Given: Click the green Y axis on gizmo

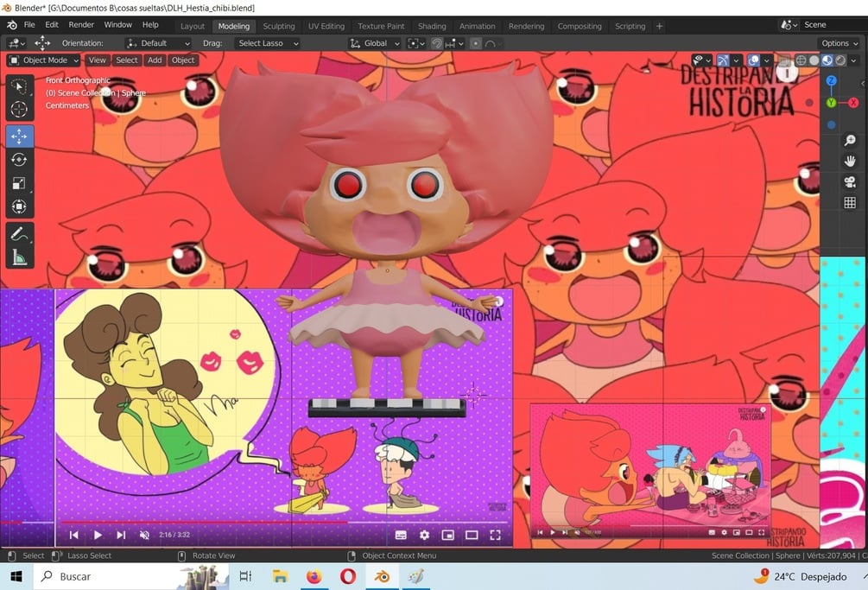Looking at the screenshot, I should [x=831, y=103].
